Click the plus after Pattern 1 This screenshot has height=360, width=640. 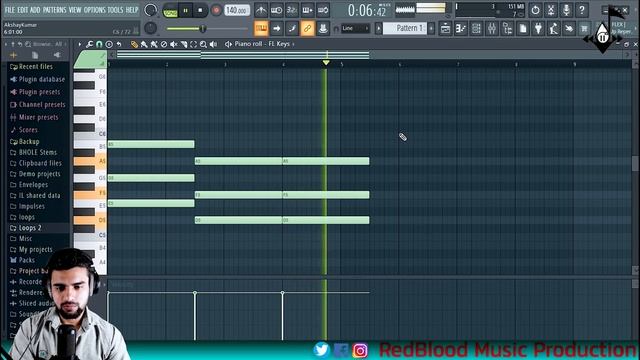(x=431, y=29)
